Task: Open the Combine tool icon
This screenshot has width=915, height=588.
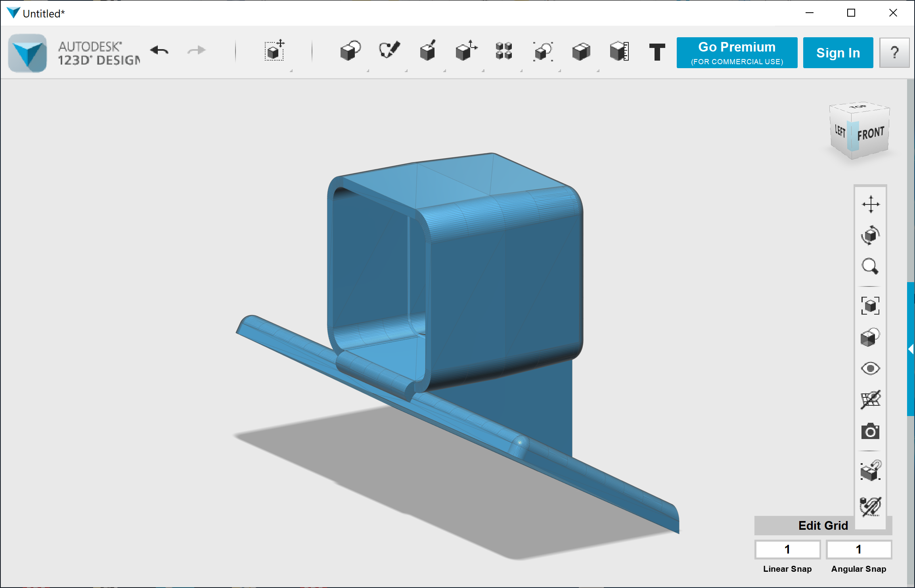Action: tap(581, 52)
